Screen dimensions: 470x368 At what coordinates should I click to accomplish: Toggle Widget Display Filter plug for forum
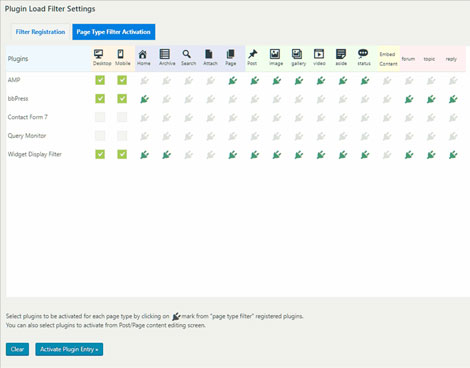point(409,155)
